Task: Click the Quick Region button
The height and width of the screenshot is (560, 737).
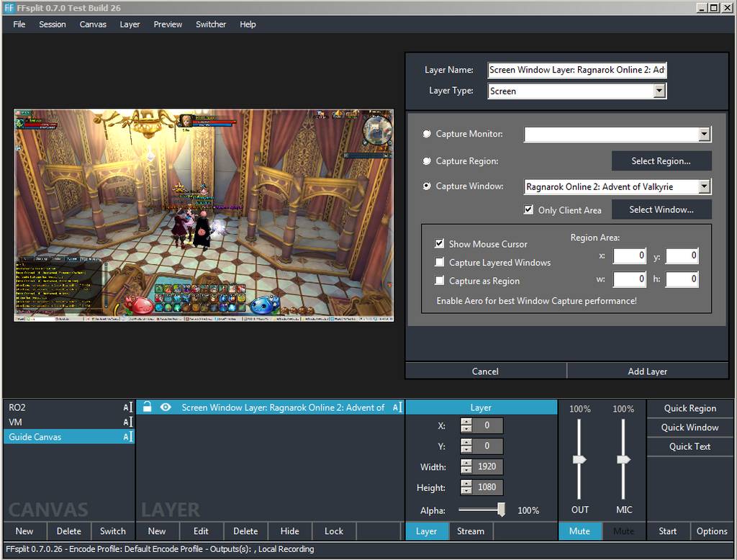Action: [x=690, y=408]
